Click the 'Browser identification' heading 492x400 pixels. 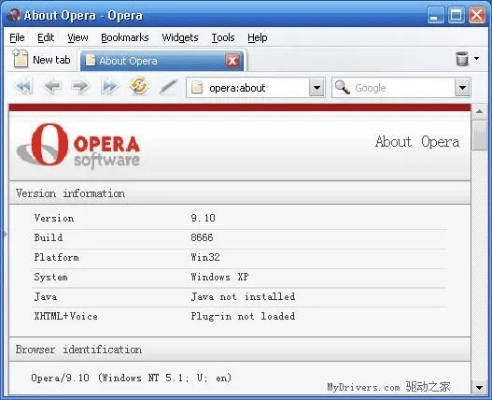click(79, 349)
